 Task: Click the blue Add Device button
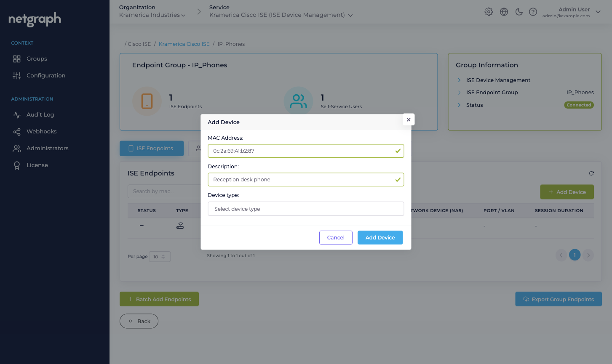point(380,238)
